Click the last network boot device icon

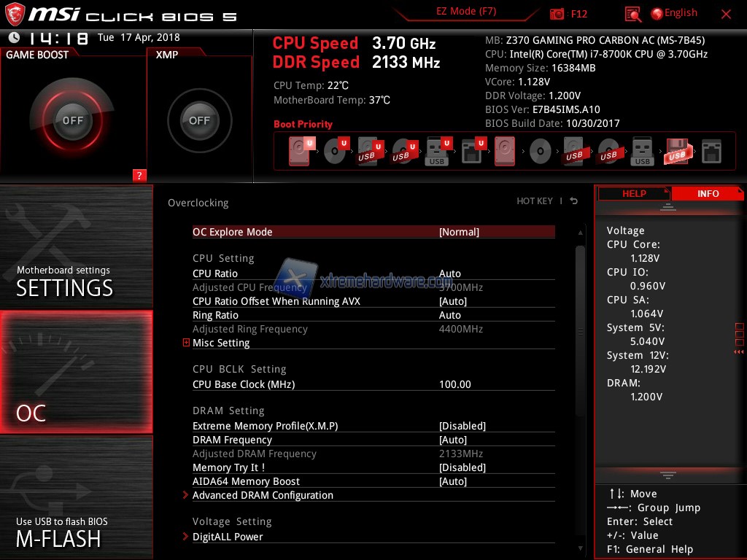[711, 152]
